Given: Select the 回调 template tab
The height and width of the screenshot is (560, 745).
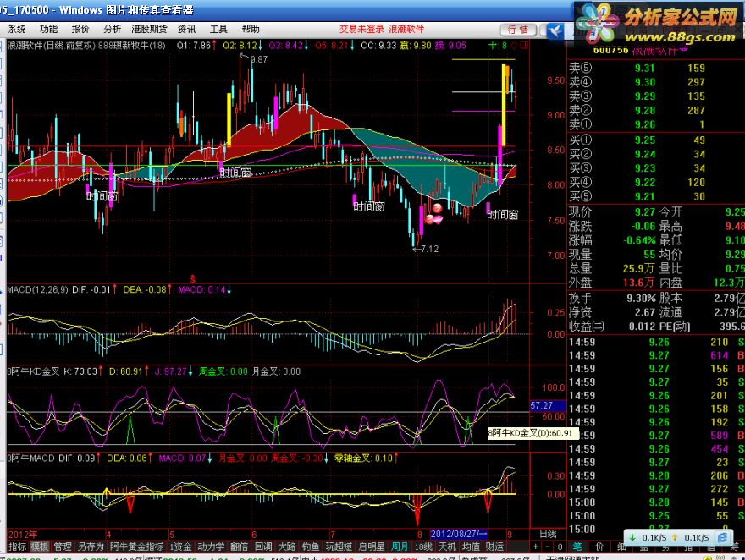Looking at the screenshot, I should pyautogui.click(x=262, y=546).
